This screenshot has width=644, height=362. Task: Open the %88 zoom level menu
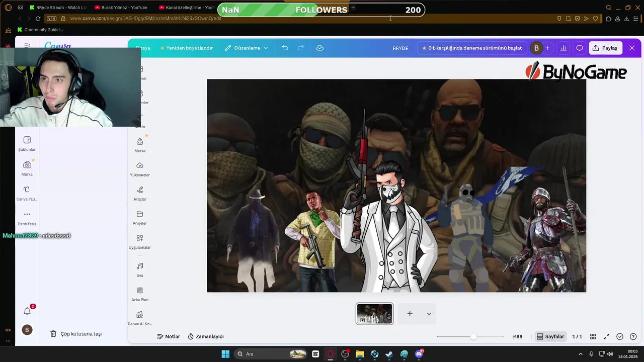point(517,336)
